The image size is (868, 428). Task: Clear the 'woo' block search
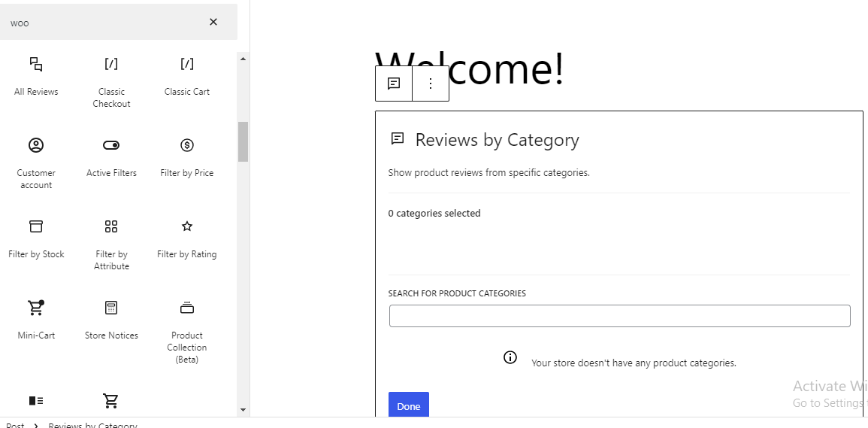pos(213,23)
